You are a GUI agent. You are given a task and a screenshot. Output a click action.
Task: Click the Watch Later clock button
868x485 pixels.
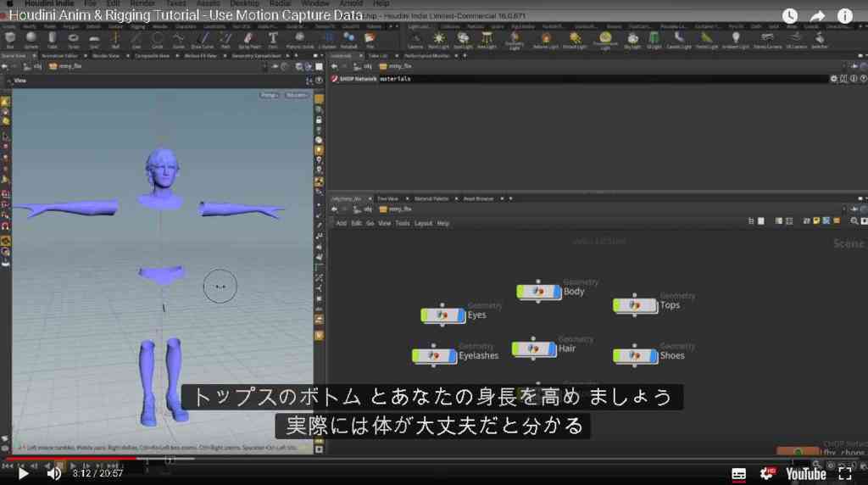pos(790,15)
